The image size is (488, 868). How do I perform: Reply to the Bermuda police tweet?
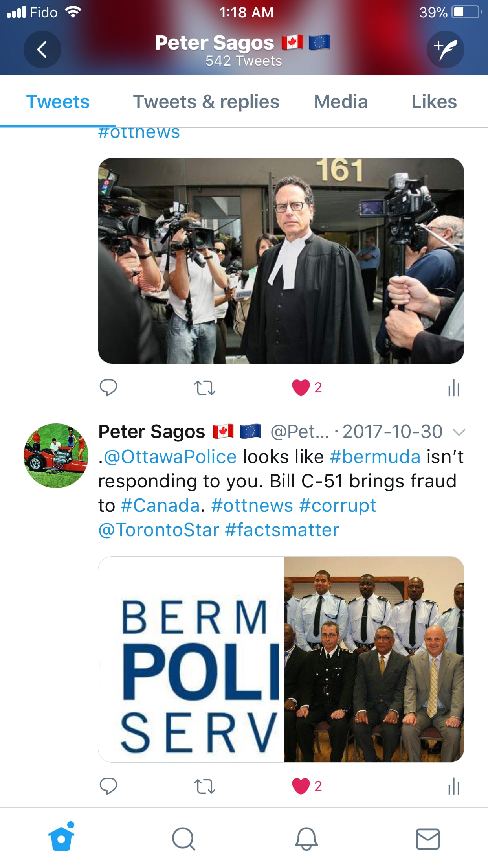pyautogui.click(x=108, y=786)
